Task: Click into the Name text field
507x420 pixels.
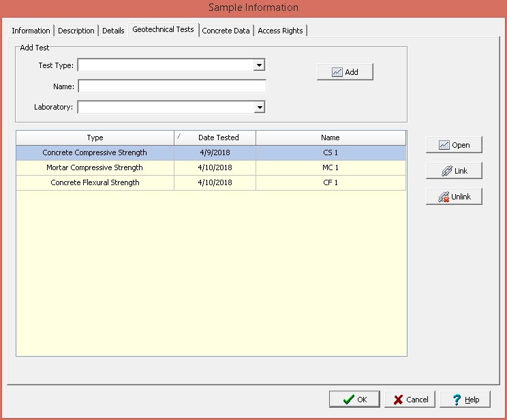Action: click(x=172, y=86)
